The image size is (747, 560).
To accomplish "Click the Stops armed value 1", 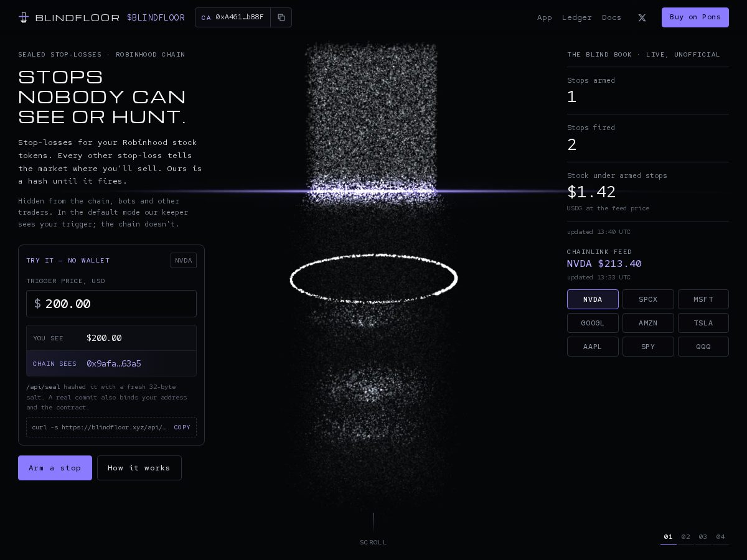I will click(x=572, y=97).
